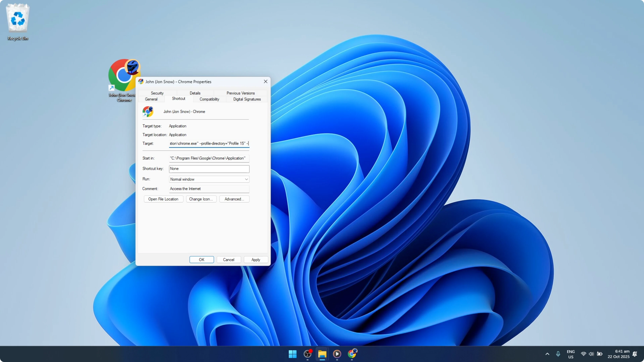The width and height of the screenshot is (644, 362).
Task: Open OBS Studio from the taskbar
Action: [307, 354]
